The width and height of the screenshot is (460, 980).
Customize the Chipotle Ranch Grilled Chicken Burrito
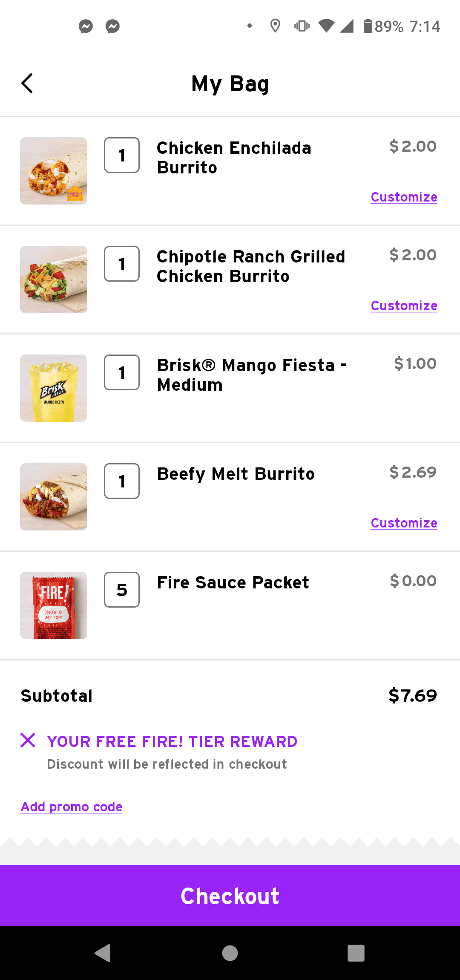[x=404, y=306]
